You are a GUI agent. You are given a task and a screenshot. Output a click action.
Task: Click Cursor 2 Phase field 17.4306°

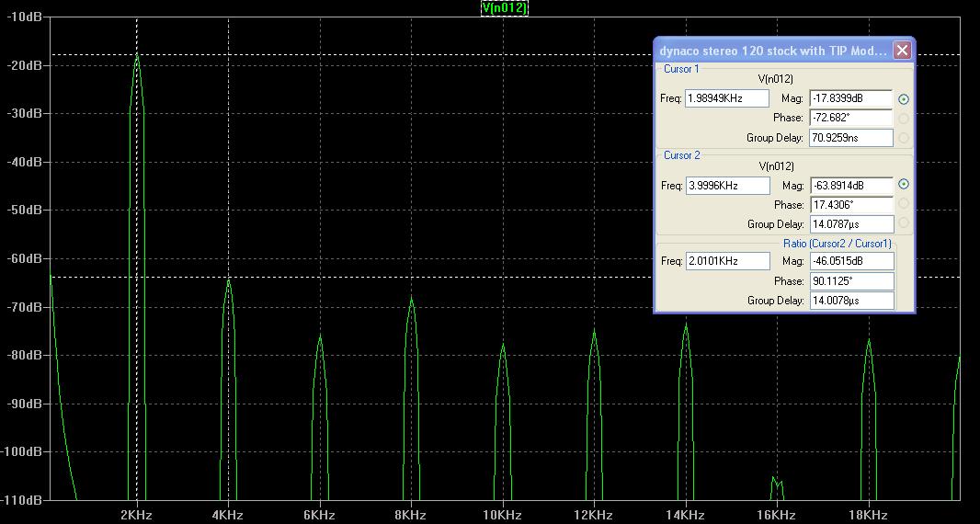pos(852,204)
